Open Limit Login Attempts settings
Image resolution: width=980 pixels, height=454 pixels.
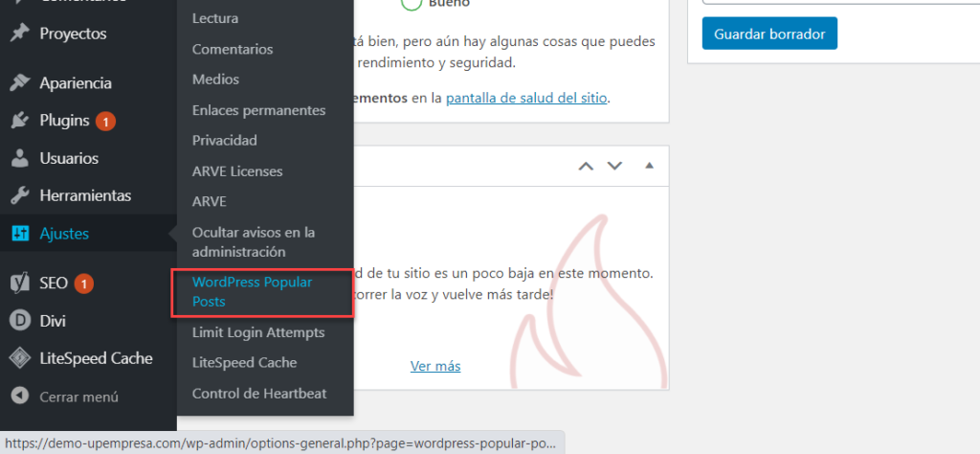point(258,332)
